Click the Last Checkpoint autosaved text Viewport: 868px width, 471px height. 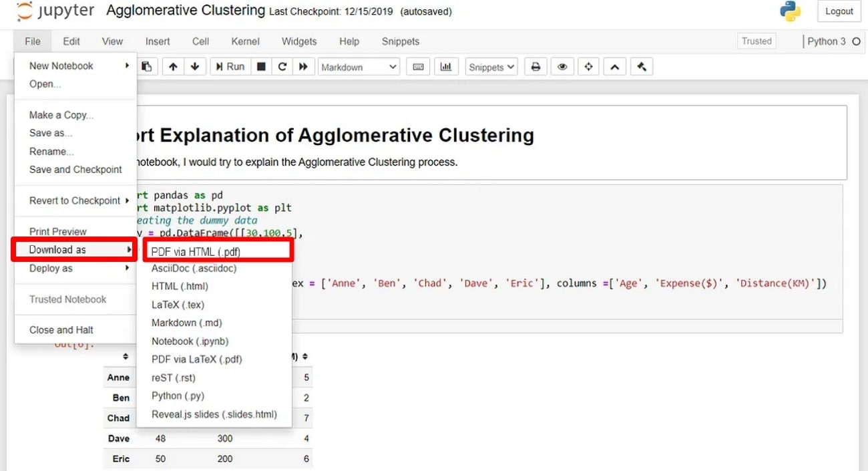(361, 11)
